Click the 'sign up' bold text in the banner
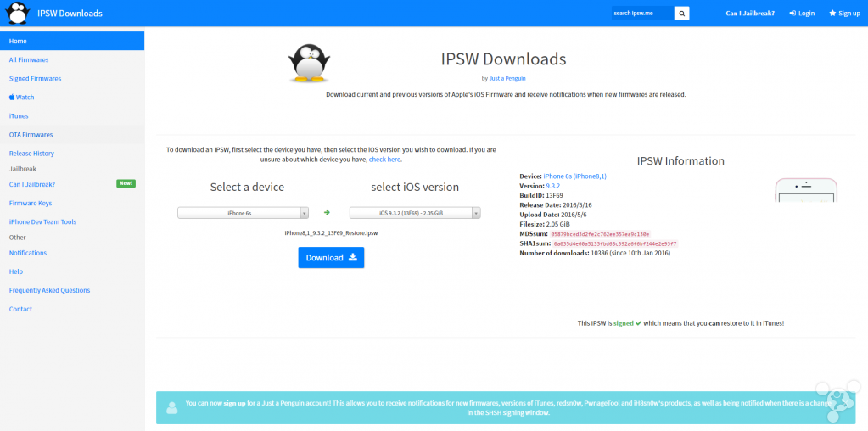868x431 pixels. (235, 403)
